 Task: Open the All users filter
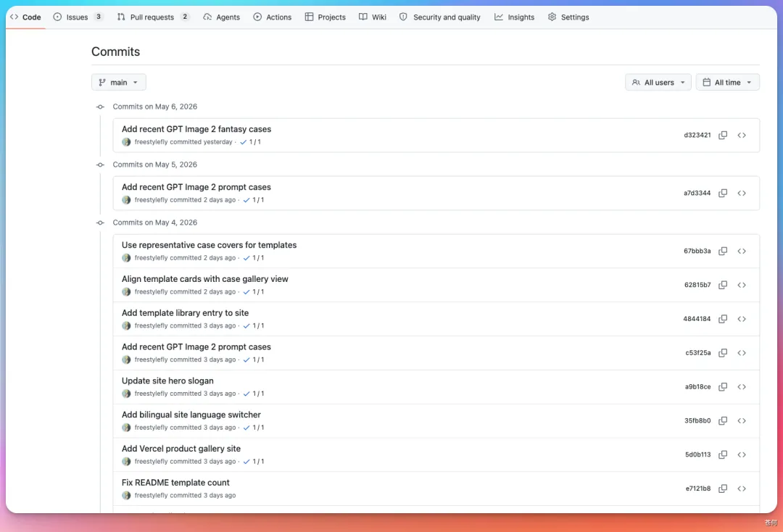click(x=658, y=83)
